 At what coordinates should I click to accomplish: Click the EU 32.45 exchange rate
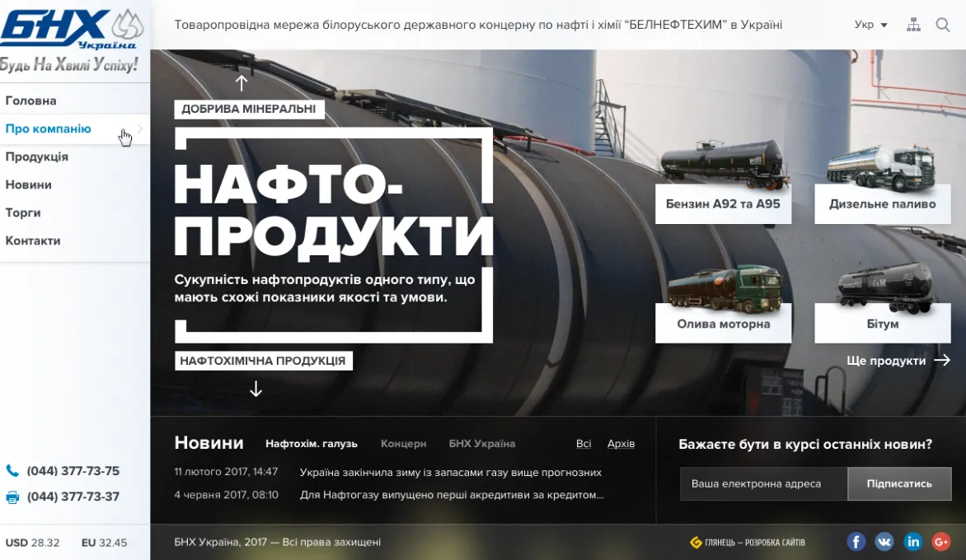click(104, 543)
